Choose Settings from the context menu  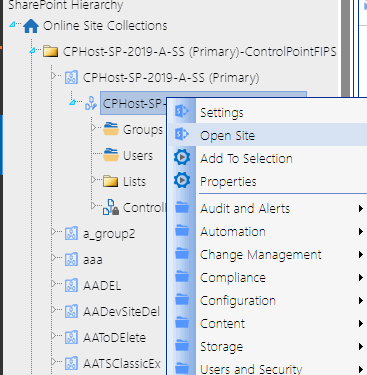coord(267,112)
